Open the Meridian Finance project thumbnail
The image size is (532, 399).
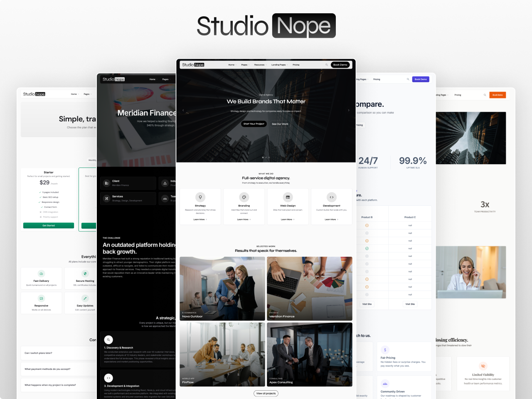coord(309,288)
